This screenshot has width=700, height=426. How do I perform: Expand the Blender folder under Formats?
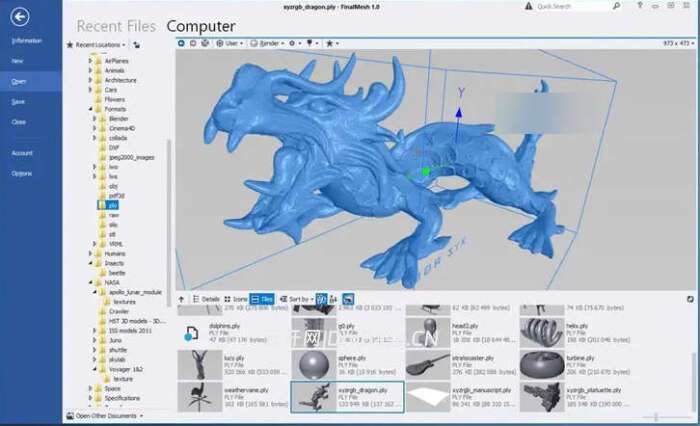[94, 119]
